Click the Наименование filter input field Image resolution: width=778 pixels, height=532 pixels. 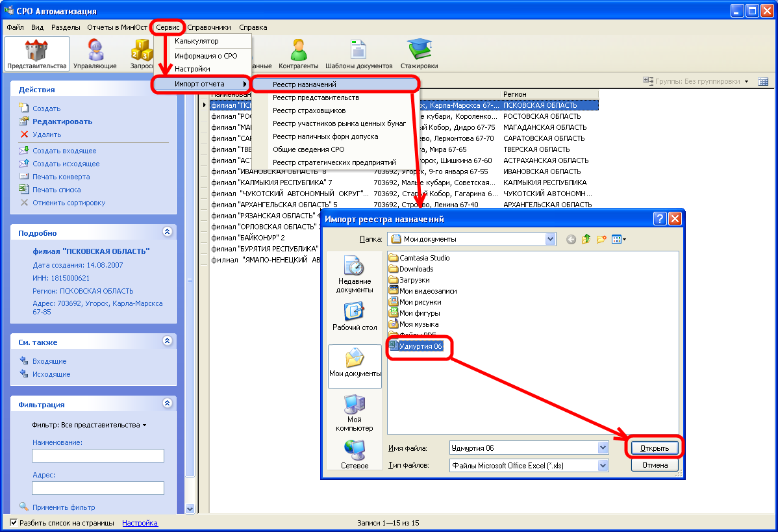coord(98,455)
